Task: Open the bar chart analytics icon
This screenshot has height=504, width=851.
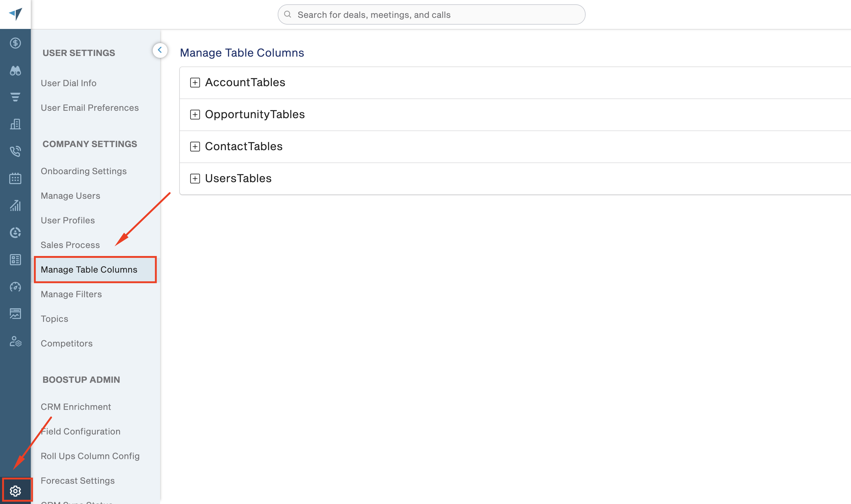Action: [x=15, y=206]
